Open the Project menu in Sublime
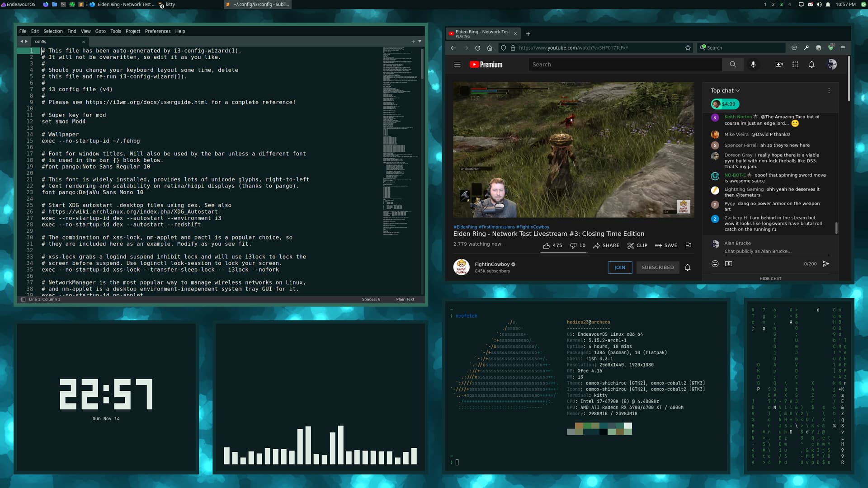The height and width of the screenshot is (488, 868). (x=133, y=31)
